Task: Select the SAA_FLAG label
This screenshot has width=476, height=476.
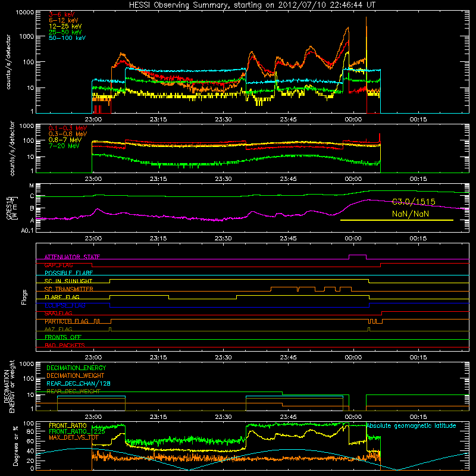Action: click(x=58, y=314)
